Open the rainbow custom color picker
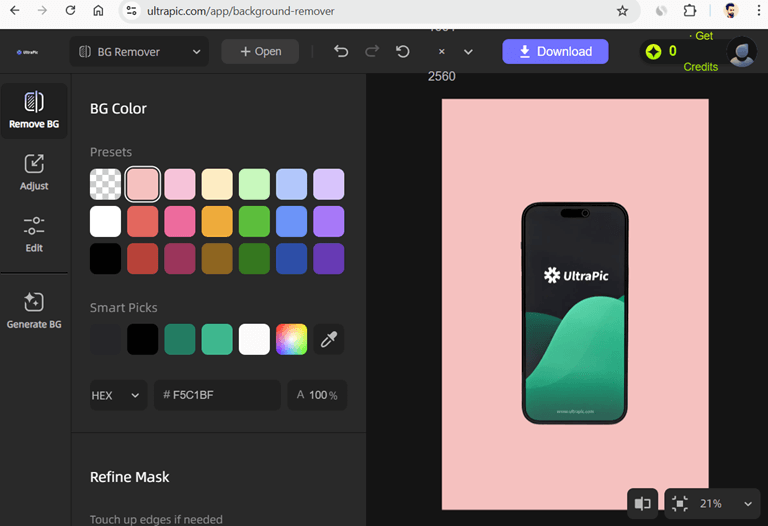 tap(291, 339)
